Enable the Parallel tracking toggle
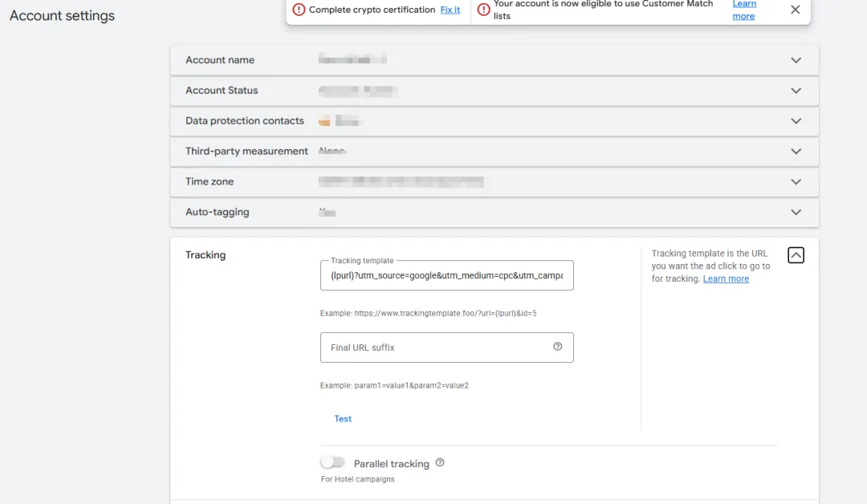The height and width of the screenshot is (504, 867). pyautogui.click(x=332, y=463)
